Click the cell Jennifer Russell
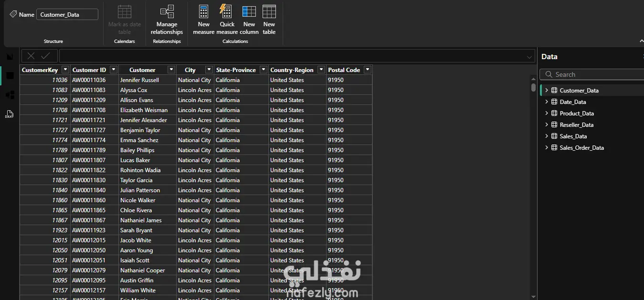Screen dimensions: 644x300 point(148,80)
